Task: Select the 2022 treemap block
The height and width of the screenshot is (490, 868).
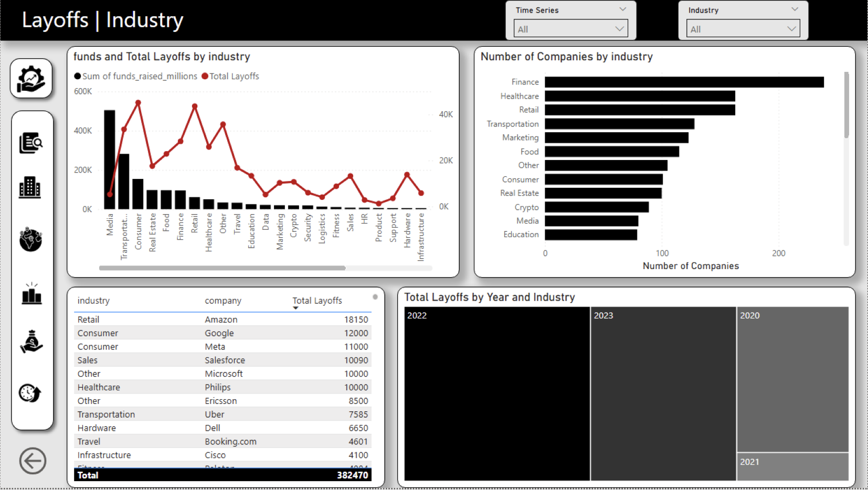Action: click(x=496, y=393)
